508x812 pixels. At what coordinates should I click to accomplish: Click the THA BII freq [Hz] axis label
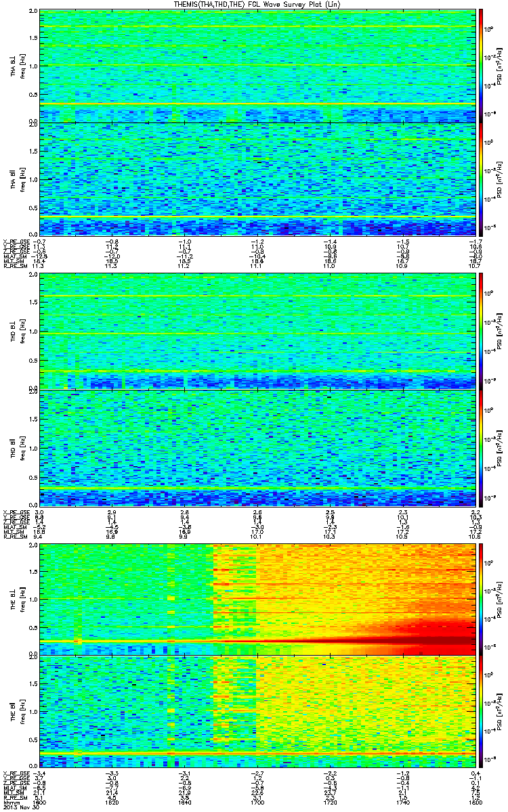[x=22, y=179]
